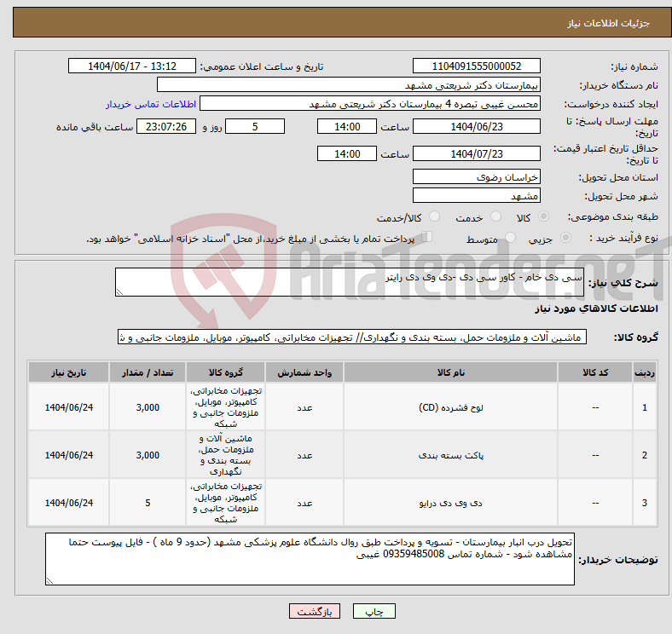This screenshot has height=634, width=672.
Task: Click the چاپ print button
Action: (374, 612)
